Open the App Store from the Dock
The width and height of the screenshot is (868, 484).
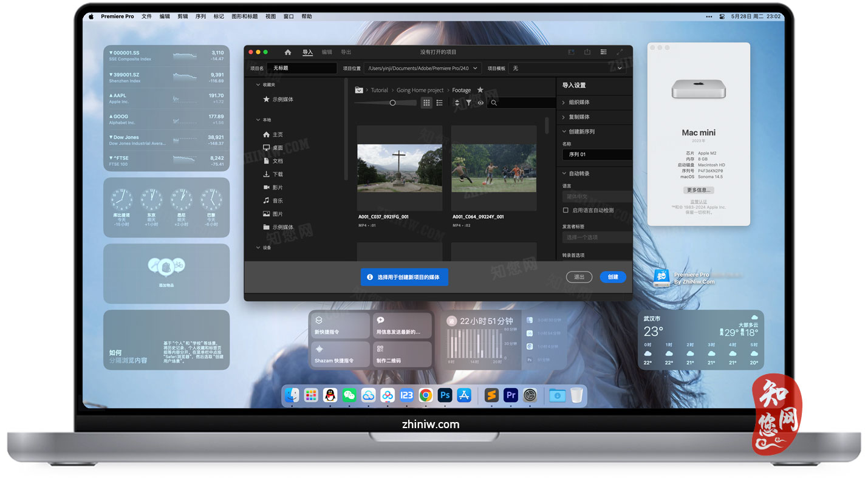(465, 395)
